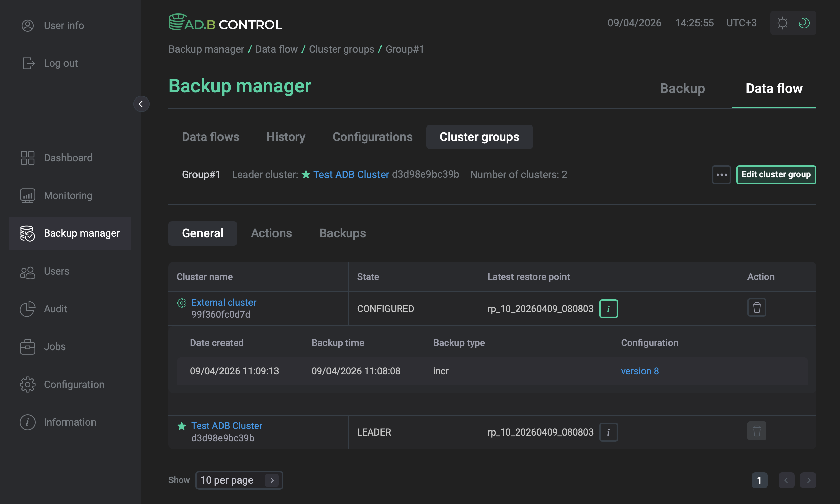Switch to light theme with sun icon
The image size is (840, 504).
point(782,23)
